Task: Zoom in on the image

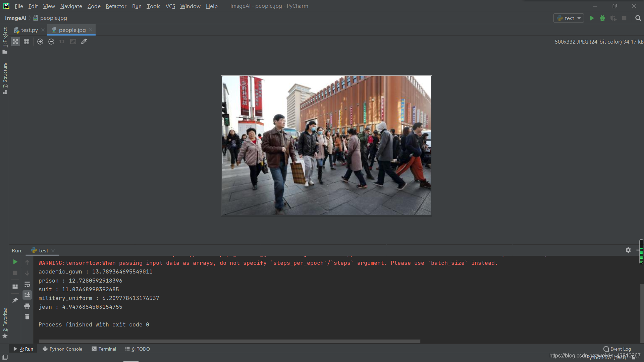Action: [x=40, y=42]
